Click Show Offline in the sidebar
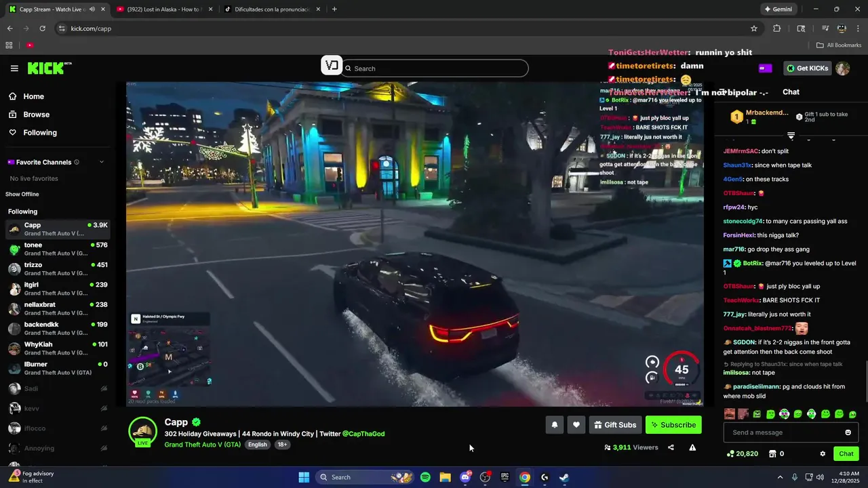Image resolution: width=868 pixels, height=488 pixels. coord(22,195)
